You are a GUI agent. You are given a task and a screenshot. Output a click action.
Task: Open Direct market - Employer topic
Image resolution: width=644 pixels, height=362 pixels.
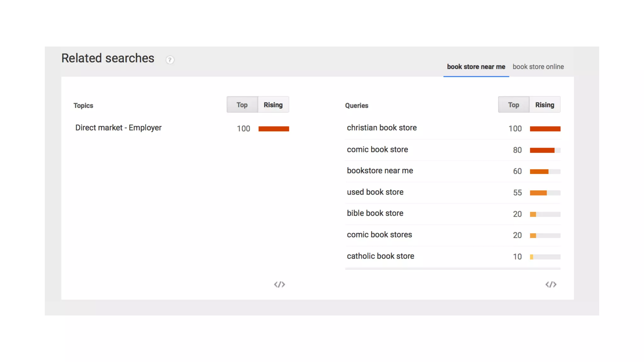coord(118,128)
